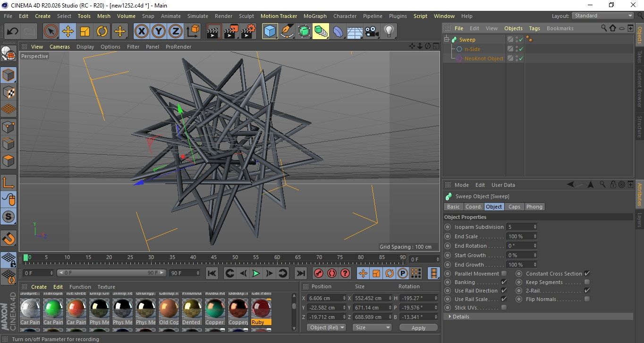This screenshot has width=644, height=343.
Task: Switch to Caps tab
Action: [x=514, y=207]
